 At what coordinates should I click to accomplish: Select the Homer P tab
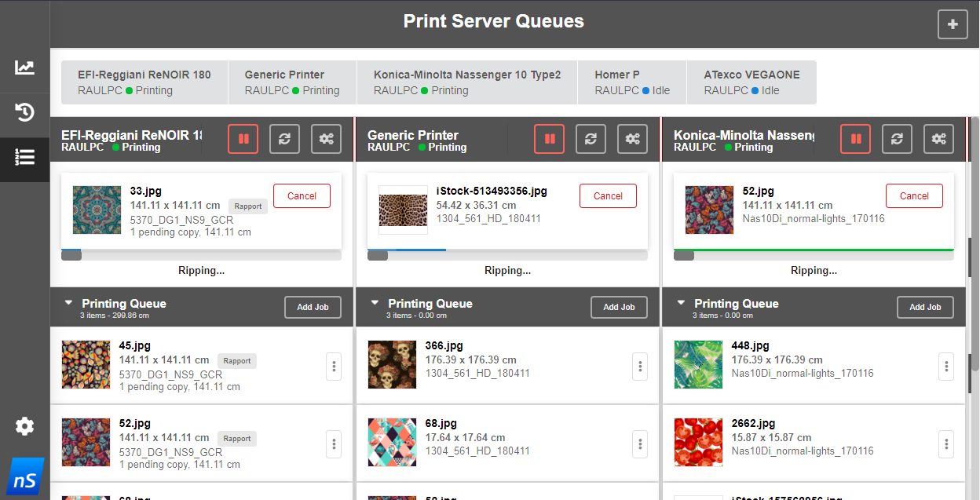(632, 82)
